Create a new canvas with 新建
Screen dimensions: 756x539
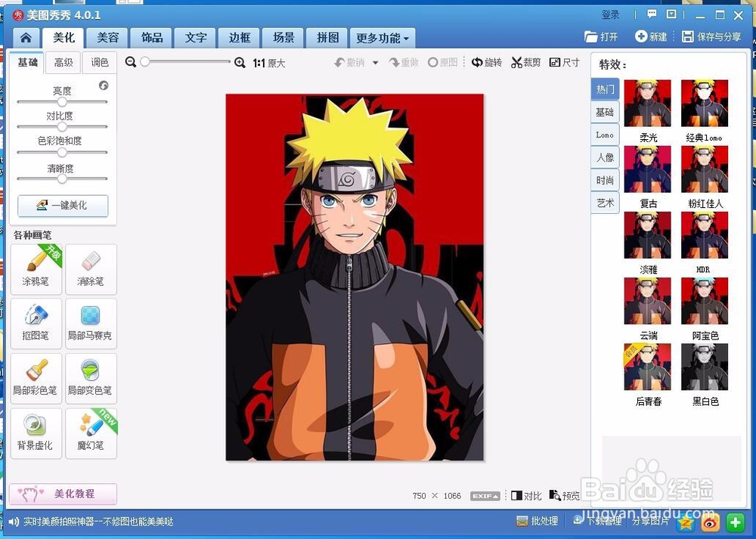click(651, 36)
